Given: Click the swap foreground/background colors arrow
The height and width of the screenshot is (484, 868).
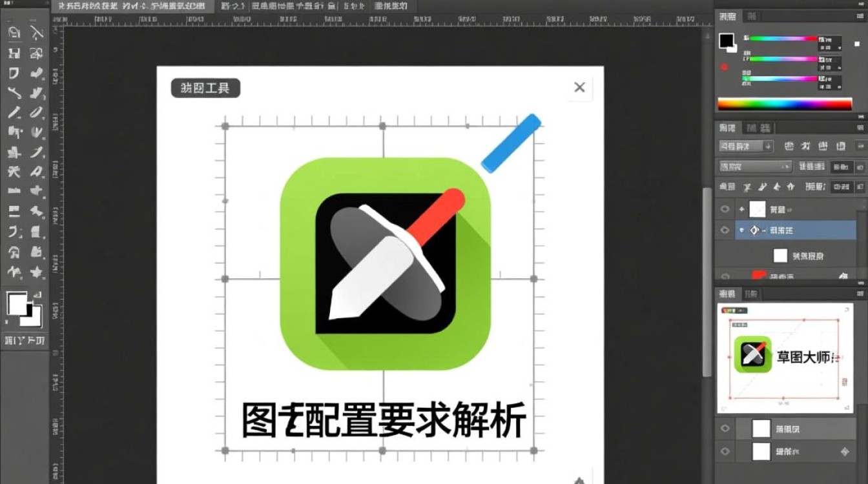Looking at the screenshot, I should pyautogui.click(x=37, y=295).
